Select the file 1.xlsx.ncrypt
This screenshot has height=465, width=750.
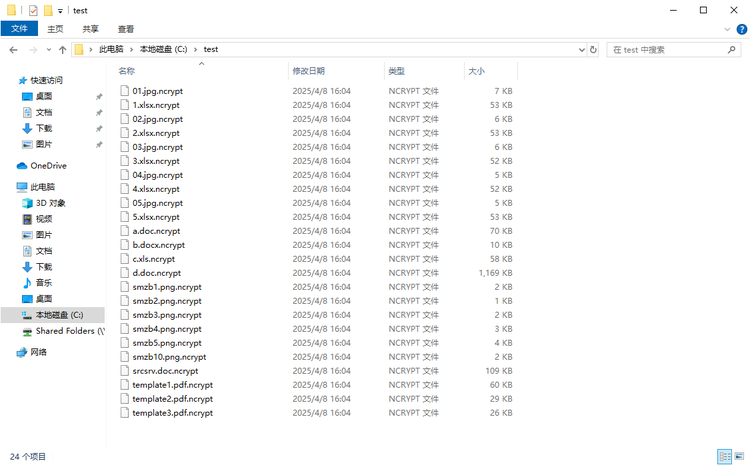[156, 105]
